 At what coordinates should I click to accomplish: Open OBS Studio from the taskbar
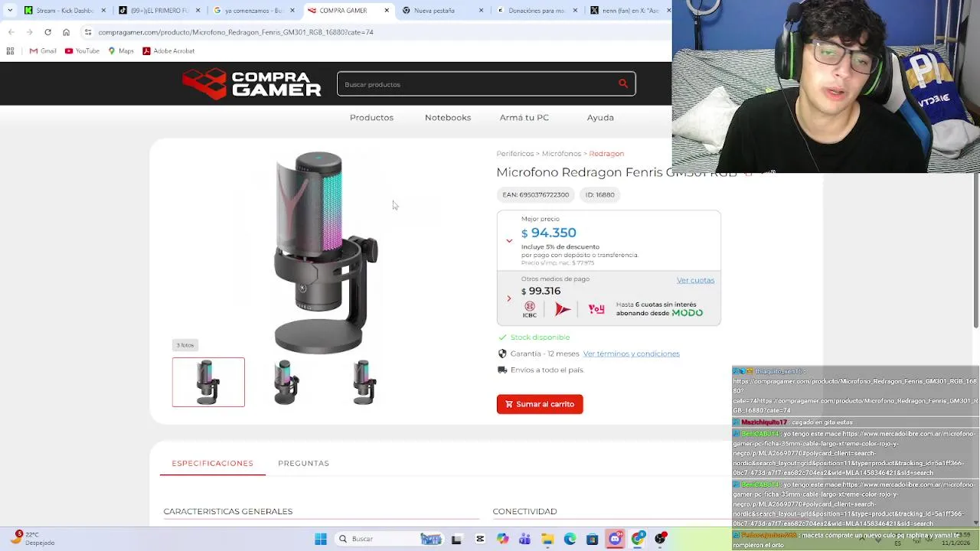660,539
